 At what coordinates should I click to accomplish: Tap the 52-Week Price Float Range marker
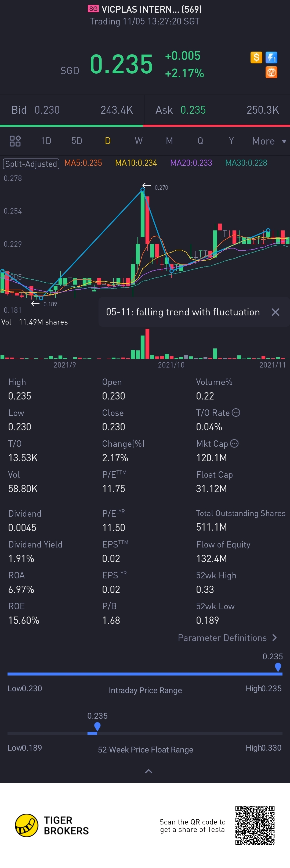(97, 726)
